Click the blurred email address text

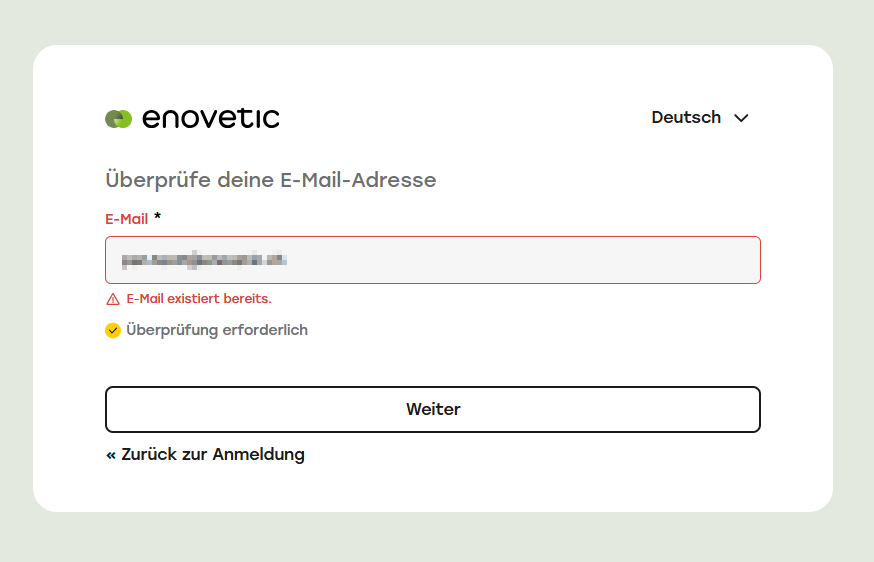tap(204, 260)
